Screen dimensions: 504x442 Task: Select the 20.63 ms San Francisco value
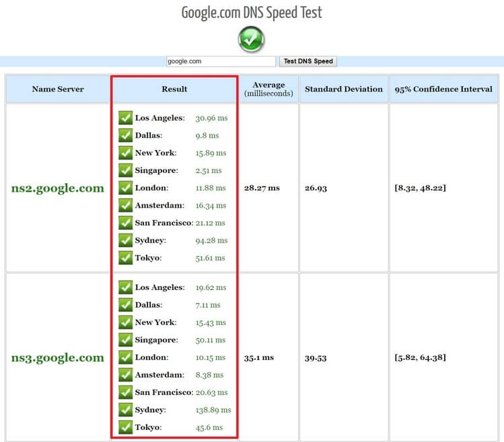tap(211, 392)
